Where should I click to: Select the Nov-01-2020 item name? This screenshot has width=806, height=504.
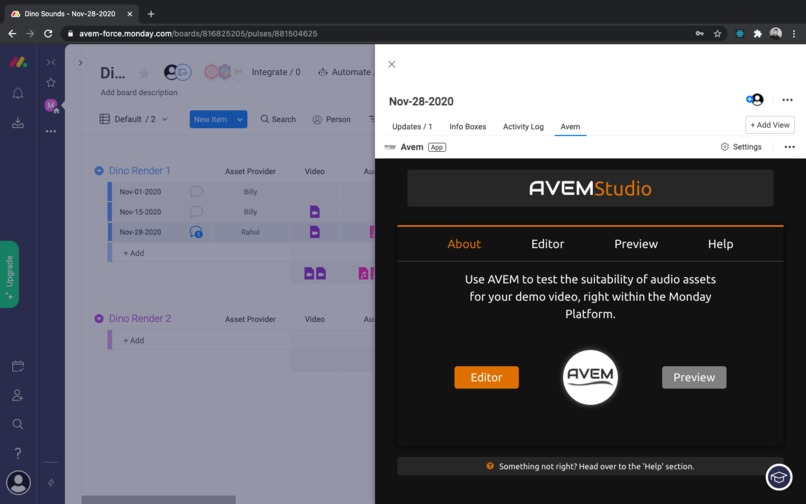[140, 191]
